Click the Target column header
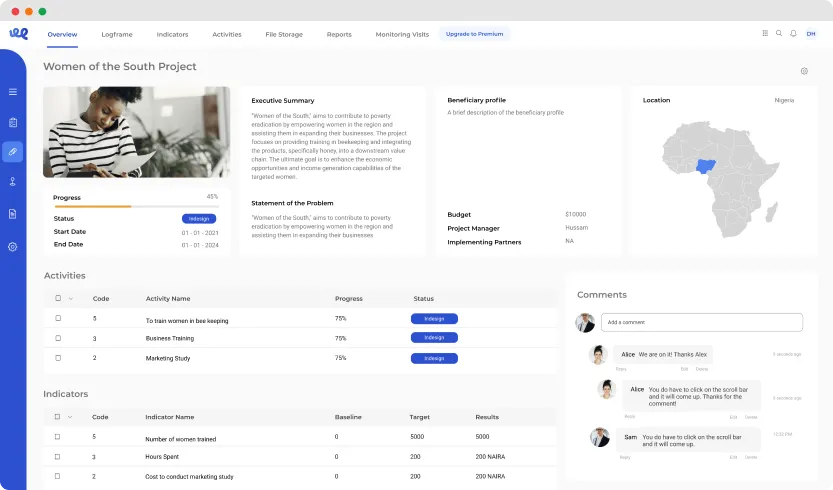The height and width of the screenshot is (490, 833). coord(419,417)
